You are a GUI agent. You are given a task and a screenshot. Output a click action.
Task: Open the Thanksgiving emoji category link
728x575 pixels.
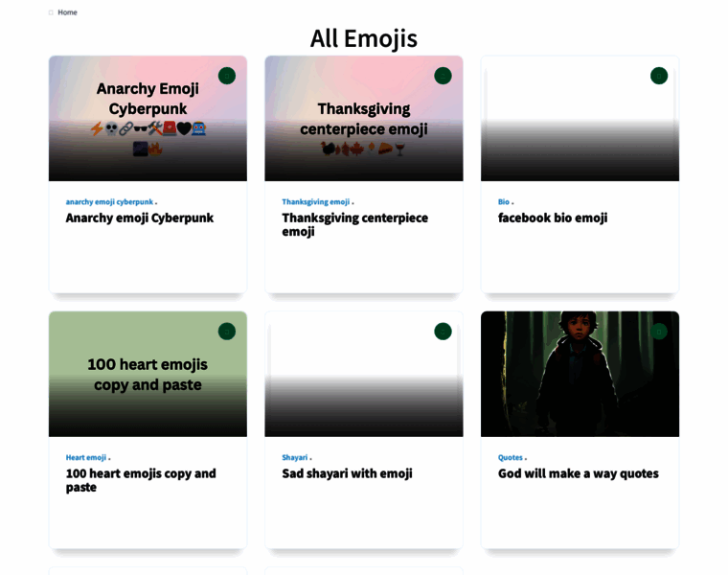pos(316,202)
